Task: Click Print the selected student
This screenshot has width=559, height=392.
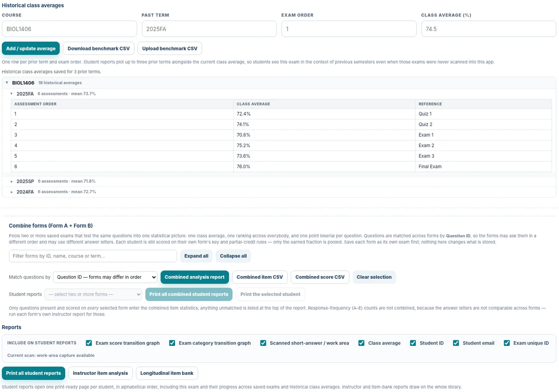Action: pyautogui.click(x=270, y=294)
